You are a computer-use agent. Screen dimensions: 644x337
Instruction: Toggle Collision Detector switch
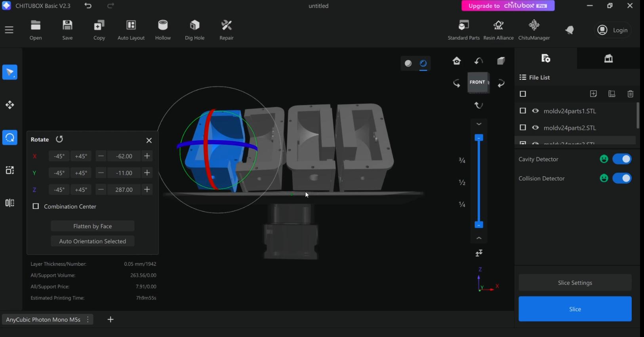(622, 178)
